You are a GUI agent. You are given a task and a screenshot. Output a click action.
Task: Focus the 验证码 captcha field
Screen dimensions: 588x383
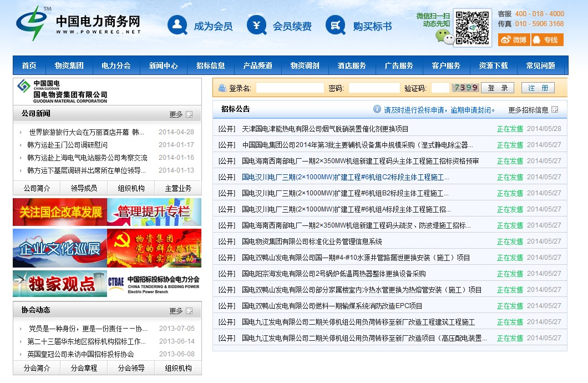coord(440,88)
